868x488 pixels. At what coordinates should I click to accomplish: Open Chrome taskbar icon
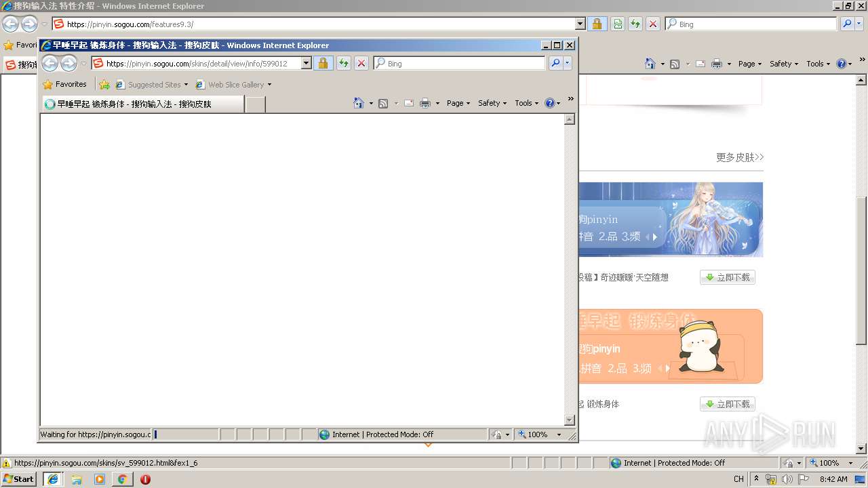click(123, 479)
